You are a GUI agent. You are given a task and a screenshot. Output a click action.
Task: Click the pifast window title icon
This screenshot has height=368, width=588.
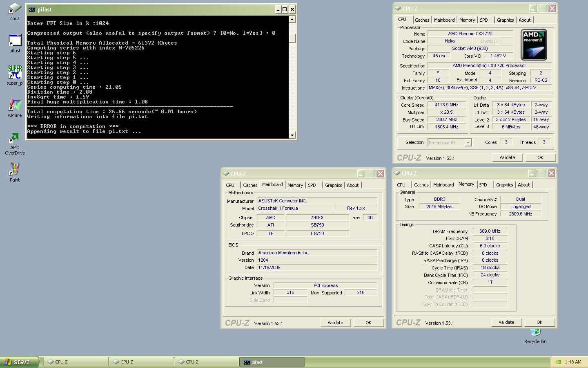(31, 9)
